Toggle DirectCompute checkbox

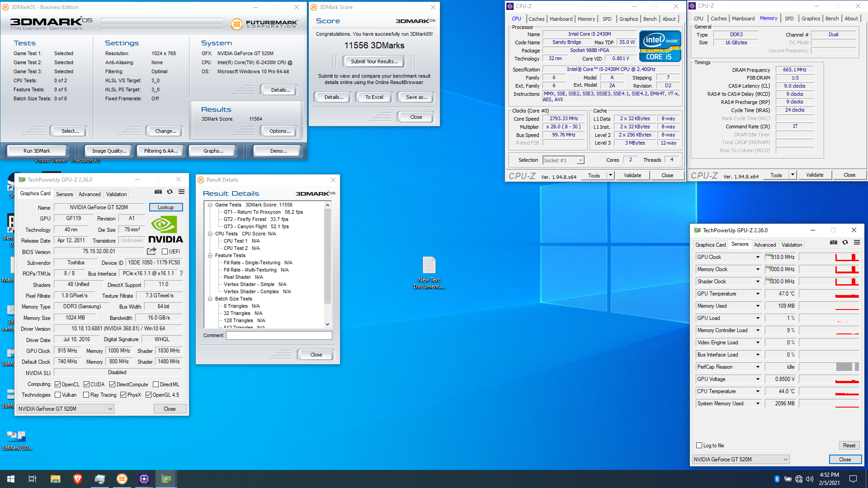pos(112,385)
